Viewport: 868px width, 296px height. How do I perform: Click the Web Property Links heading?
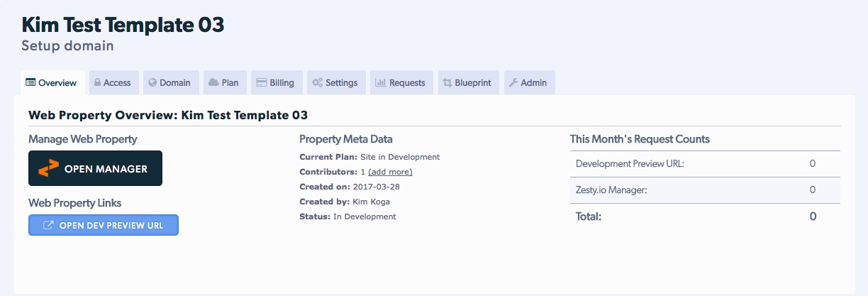(75, 203)
